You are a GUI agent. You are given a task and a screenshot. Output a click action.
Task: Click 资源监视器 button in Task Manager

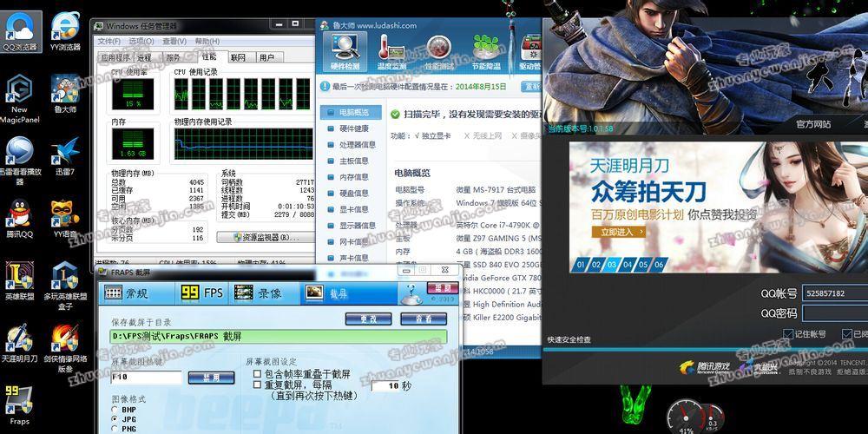point(265,238)
